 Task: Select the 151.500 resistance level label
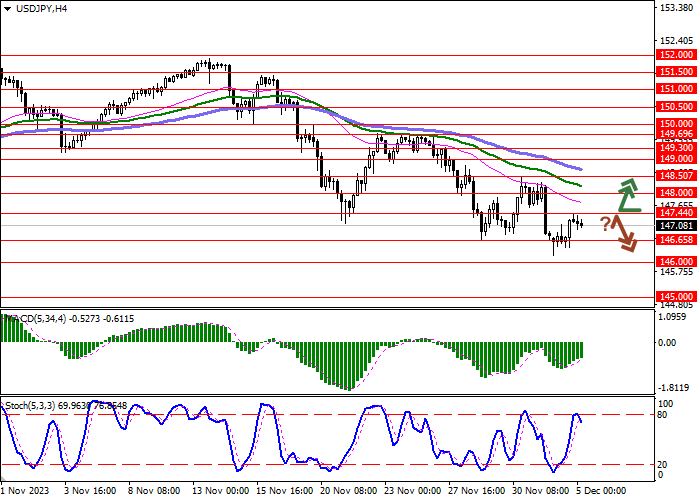tap(676, 72)
